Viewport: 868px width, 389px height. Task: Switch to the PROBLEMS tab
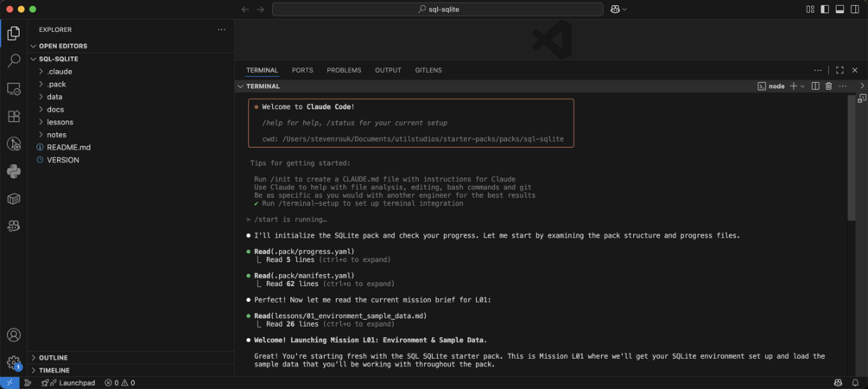point(344,70)
